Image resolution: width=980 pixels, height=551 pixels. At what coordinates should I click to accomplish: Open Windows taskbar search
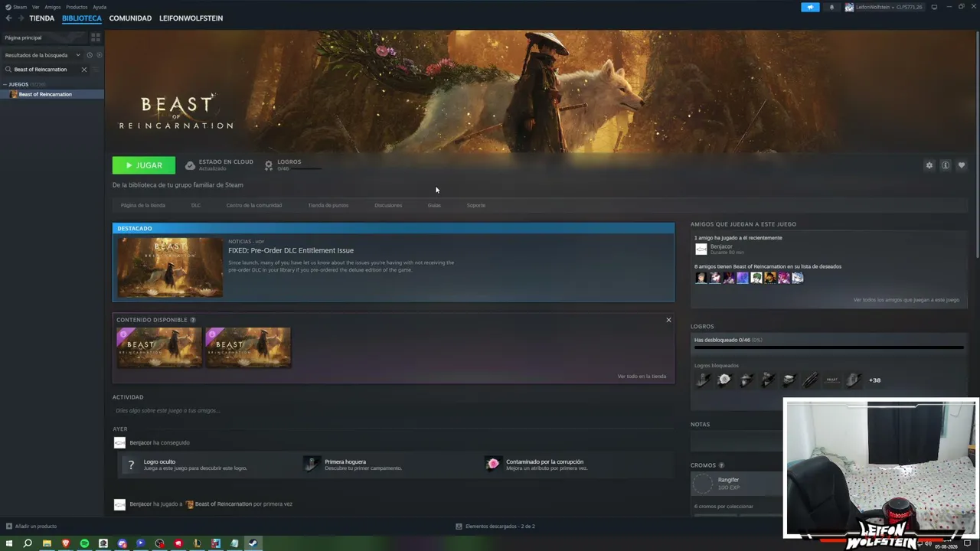[28, 543]
